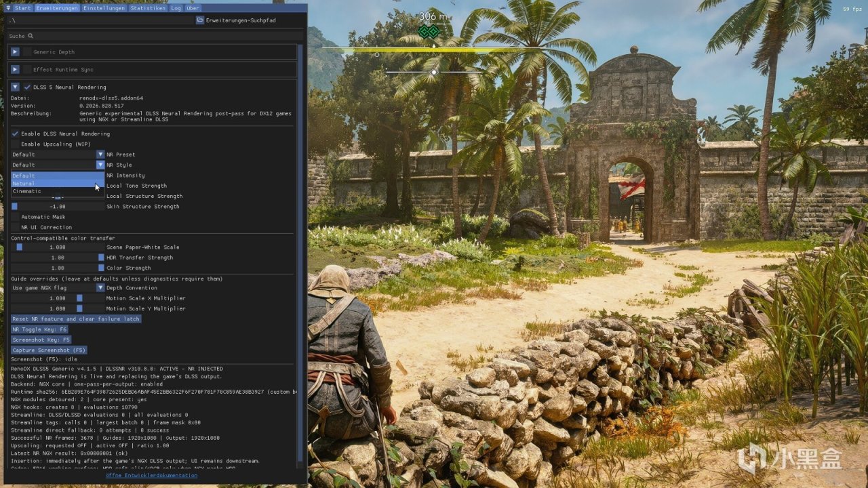Click the NR Style dropdown arrow
Image resolution: width=868 pixels, height=488 pixels.
100,165
